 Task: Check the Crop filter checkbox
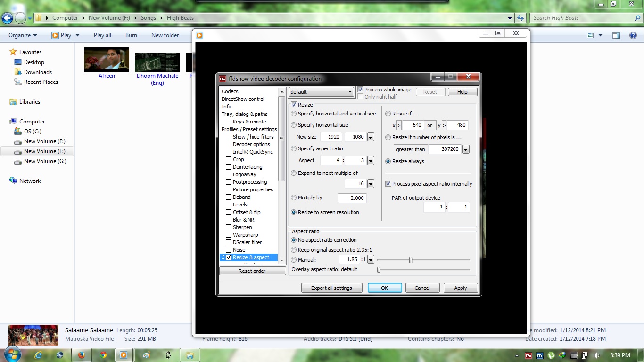pyautogui.click(x=229, y=159)
